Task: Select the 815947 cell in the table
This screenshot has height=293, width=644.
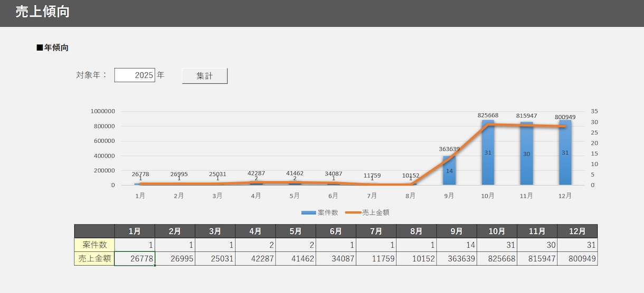Action: 537,259
